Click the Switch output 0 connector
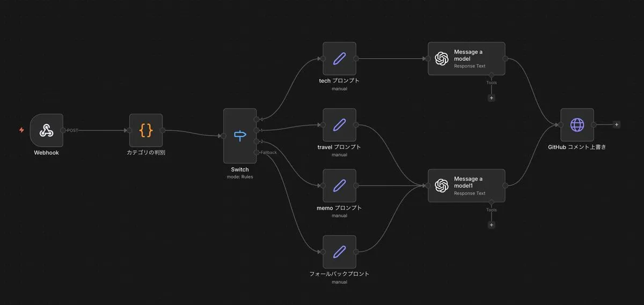 [257, 119]
